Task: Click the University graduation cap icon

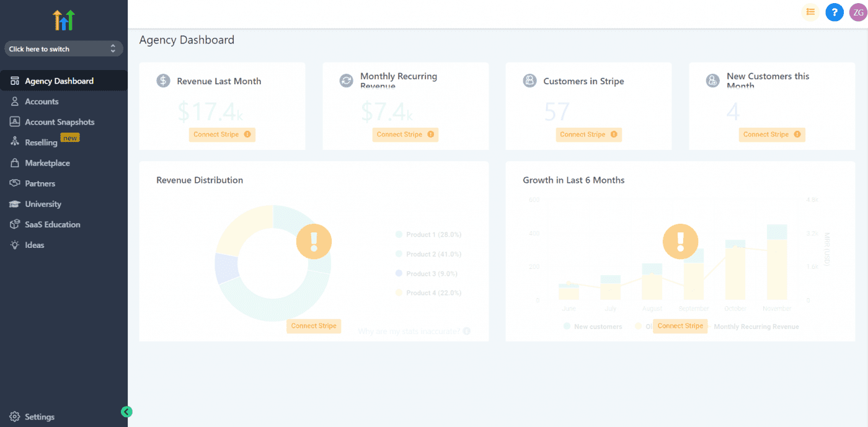Action: pos(15,204)
